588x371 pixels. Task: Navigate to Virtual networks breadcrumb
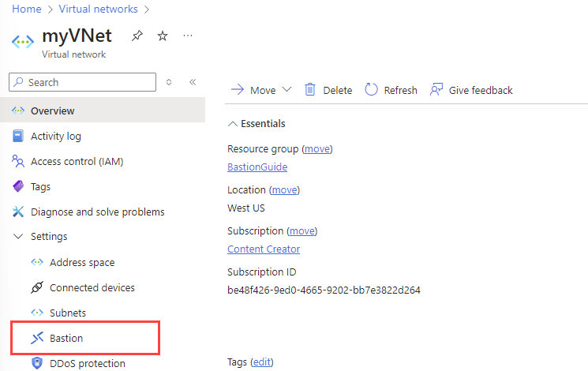[100, 9]
